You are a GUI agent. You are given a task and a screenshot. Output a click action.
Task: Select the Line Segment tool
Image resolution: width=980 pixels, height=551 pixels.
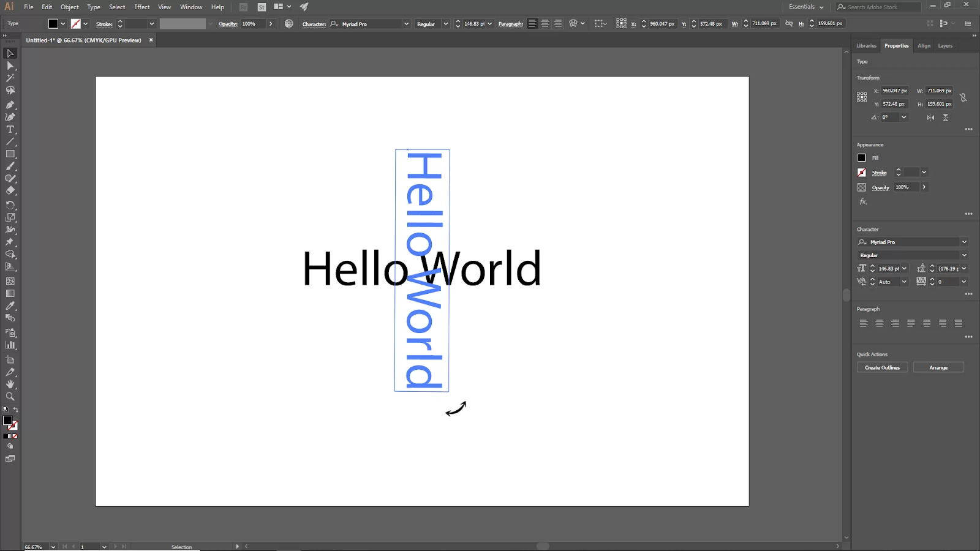tap(10, 141)
